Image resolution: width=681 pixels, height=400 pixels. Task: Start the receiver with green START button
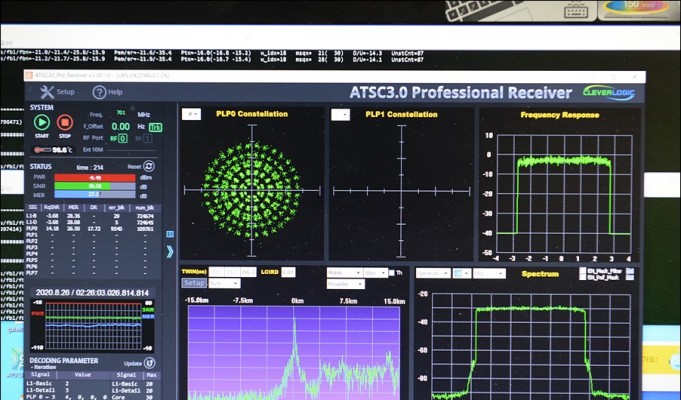tap(42, 122)
